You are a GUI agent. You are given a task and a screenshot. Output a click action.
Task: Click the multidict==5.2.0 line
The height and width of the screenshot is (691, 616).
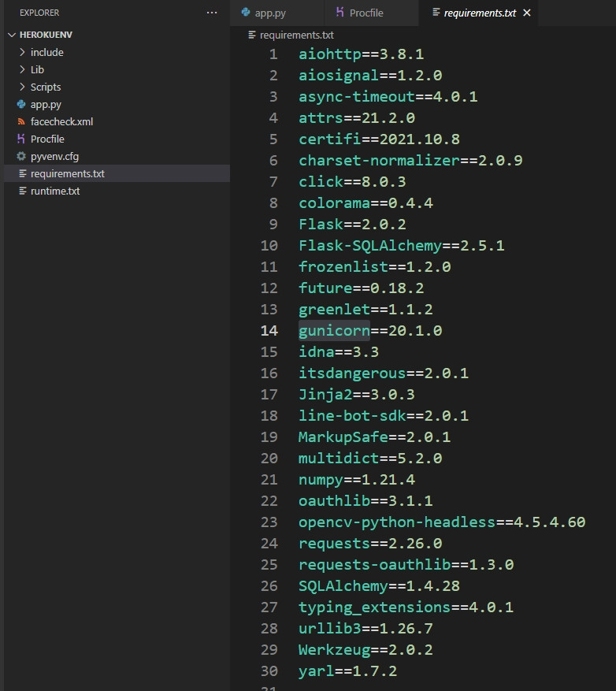(x=370, y=459)
